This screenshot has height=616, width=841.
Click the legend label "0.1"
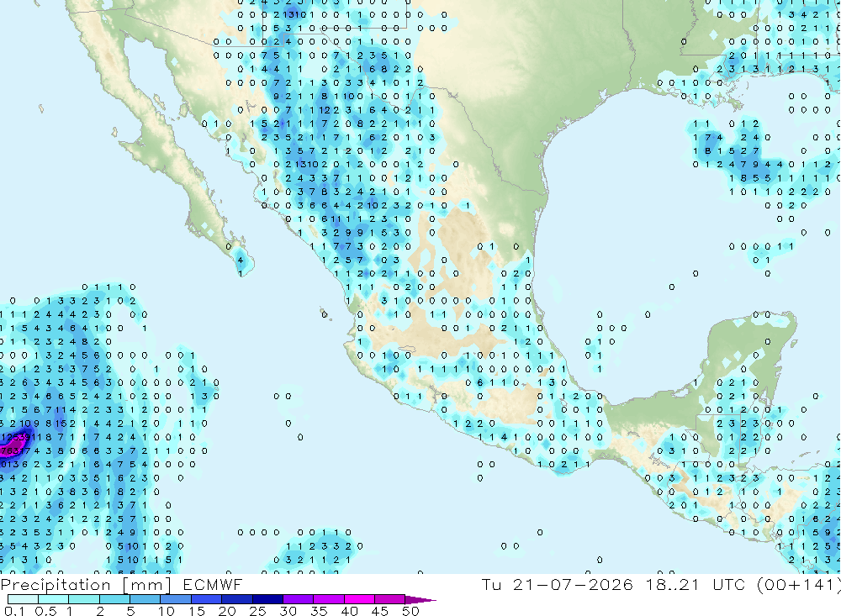(x=14, y=611)
